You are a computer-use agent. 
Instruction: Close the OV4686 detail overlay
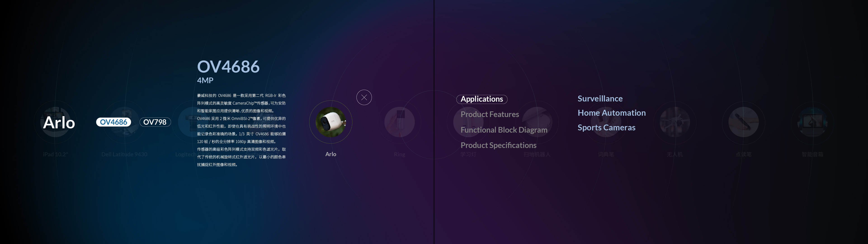point(364,97)
